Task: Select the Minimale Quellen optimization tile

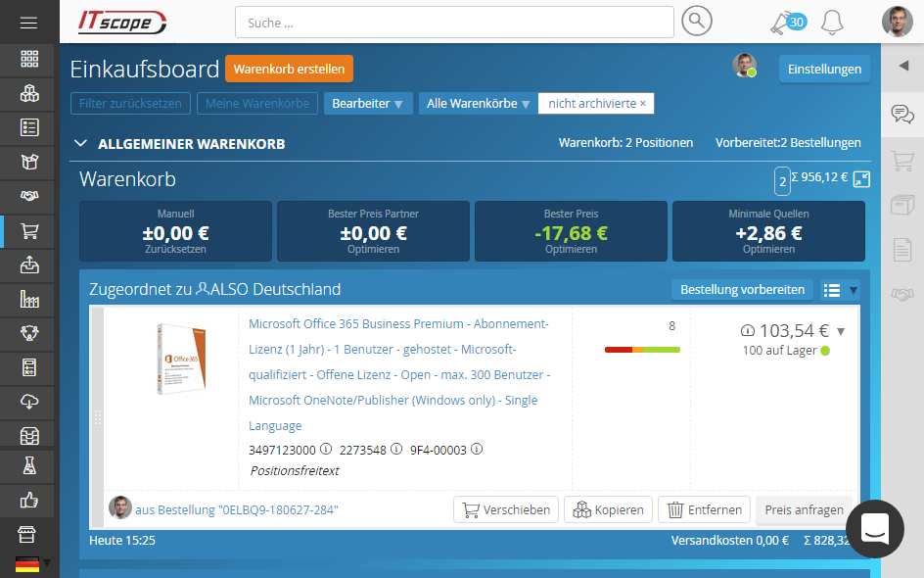Action: (768, 231)
